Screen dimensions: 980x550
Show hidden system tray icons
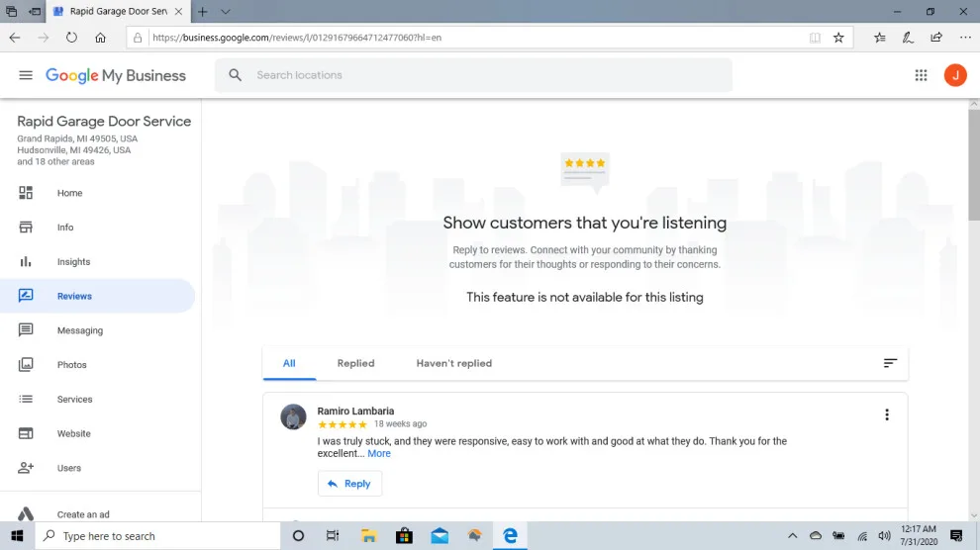pos(792,535)
